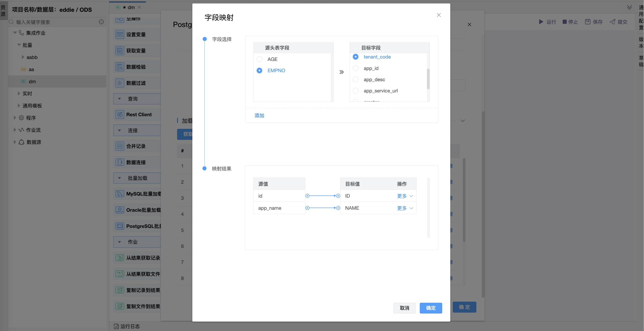Click the Oracle批量加载 component icon
This screenshot has width=644, height=331.
coord(120,210)
